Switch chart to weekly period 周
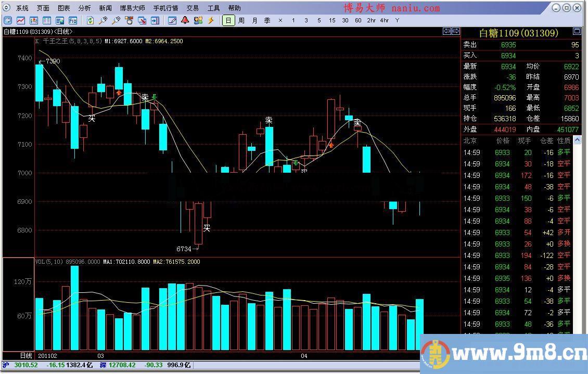Screen dimensions: 588x374 tap(241, 20)
